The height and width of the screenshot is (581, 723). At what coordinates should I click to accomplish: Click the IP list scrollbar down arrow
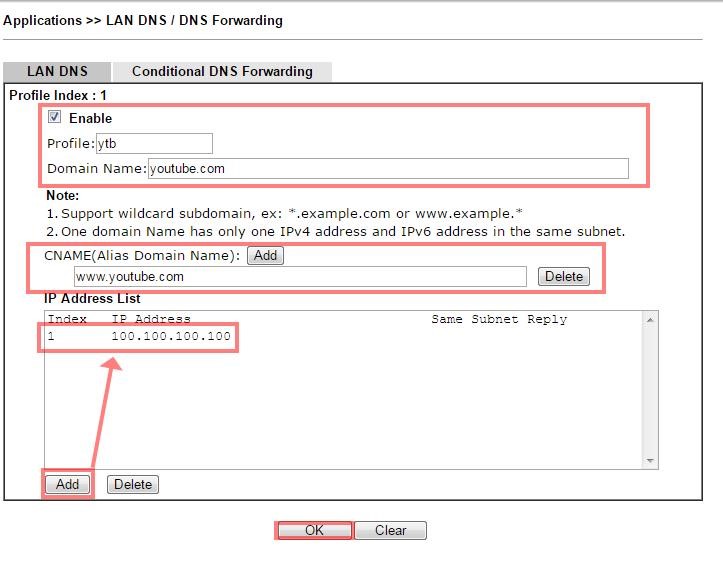(x=651, y=460)
